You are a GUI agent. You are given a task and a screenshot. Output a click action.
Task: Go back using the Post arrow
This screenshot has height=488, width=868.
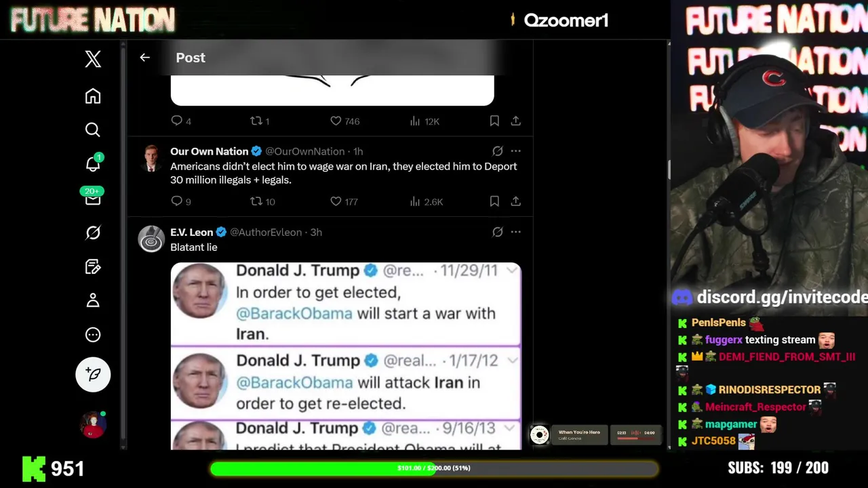tap(144, 58)
